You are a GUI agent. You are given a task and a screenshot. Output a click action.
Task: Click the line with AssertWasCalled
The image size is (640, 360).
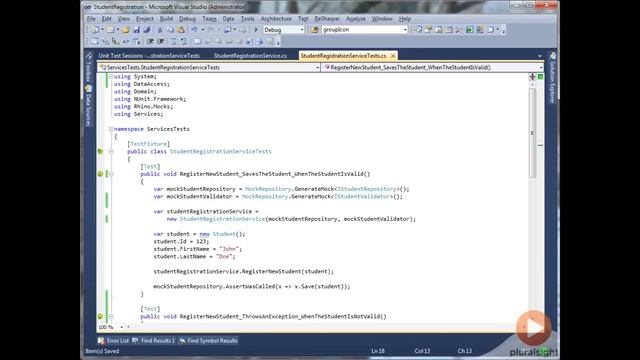(251, 287)
